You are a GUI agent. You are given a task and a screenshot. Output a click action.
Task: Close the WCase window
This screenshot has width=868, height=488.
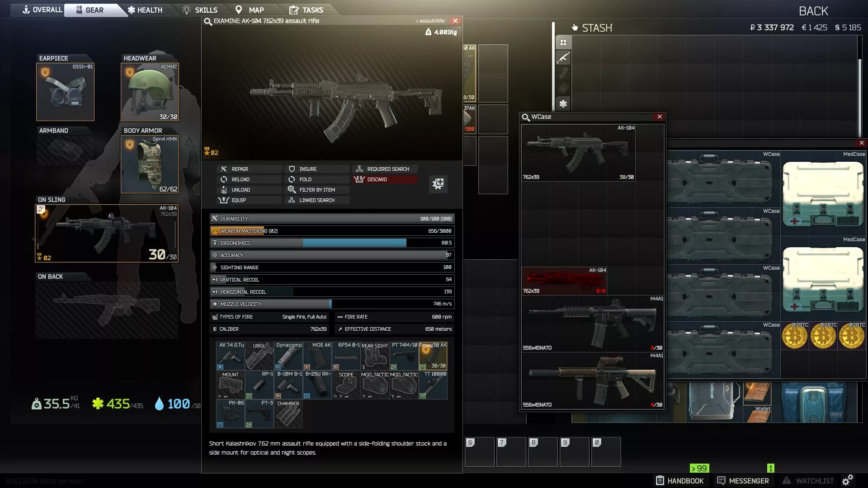660,117
